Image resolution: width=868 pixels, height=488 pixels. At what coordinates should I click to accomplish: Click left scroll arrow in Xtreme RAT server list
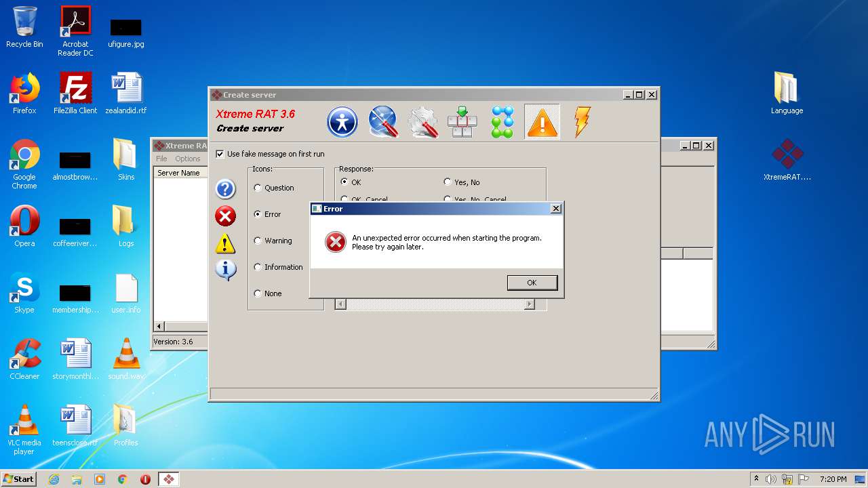(160, 326)
